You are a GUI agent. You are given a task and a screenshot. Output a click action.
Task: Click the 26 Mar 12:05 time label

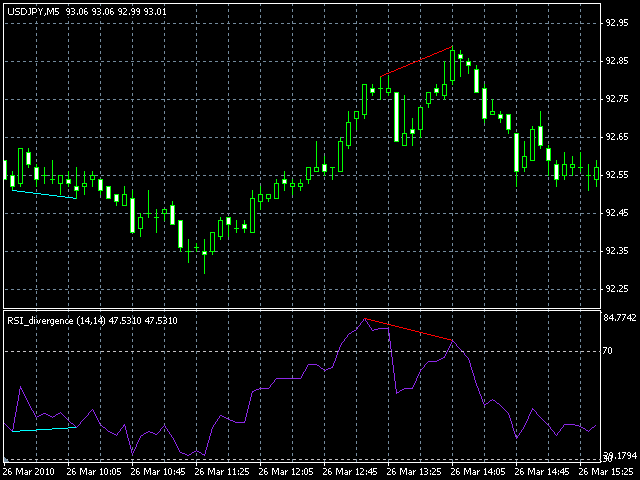[286, 472]
